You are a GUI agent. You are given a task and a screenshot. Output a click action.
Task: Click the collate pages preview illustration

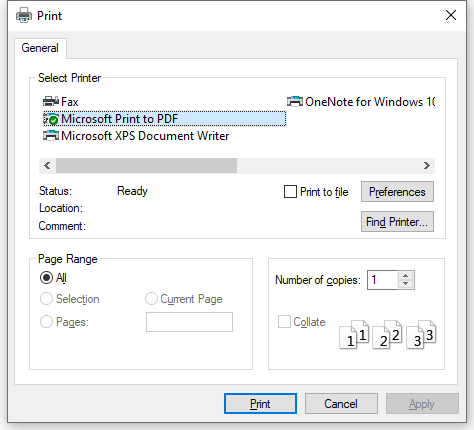tap(388, 334)
